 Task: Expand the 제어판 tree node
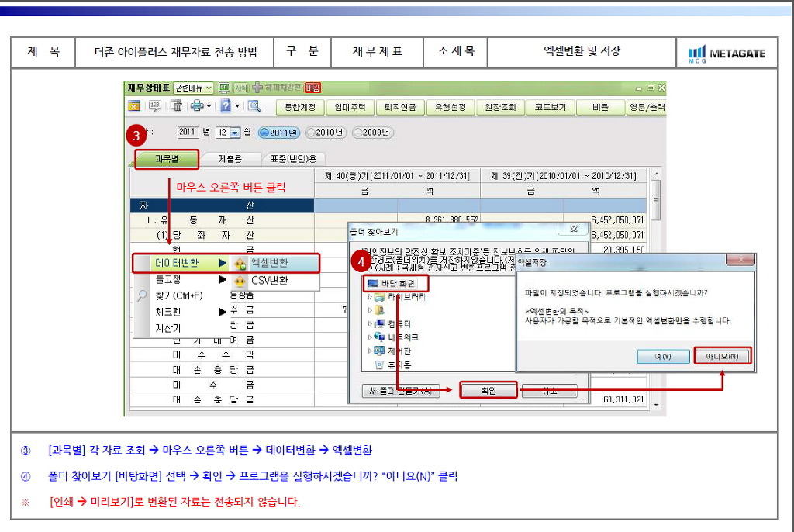click(x=370, y=350)
